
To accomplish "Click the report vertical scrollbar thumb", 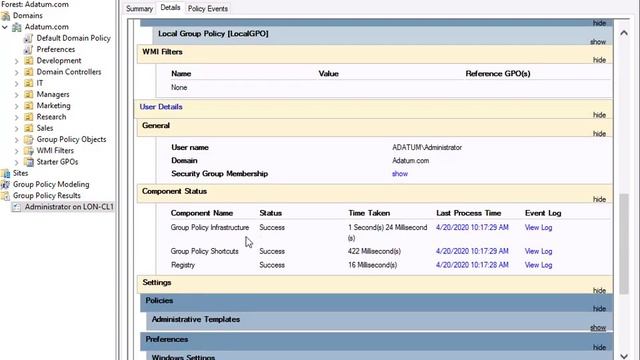I will [x=624, y=244].
